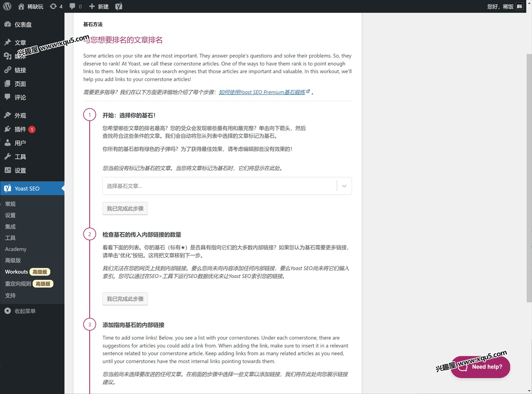Click the user avatar in top right
The height and width of the screenshot is (394, 532).
520,6
